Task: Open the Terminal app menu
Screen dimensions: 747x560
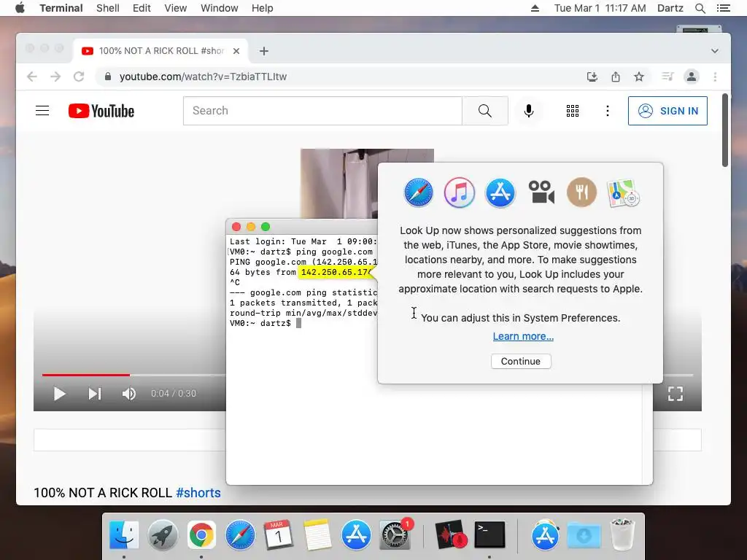Action: pos(61,8)
